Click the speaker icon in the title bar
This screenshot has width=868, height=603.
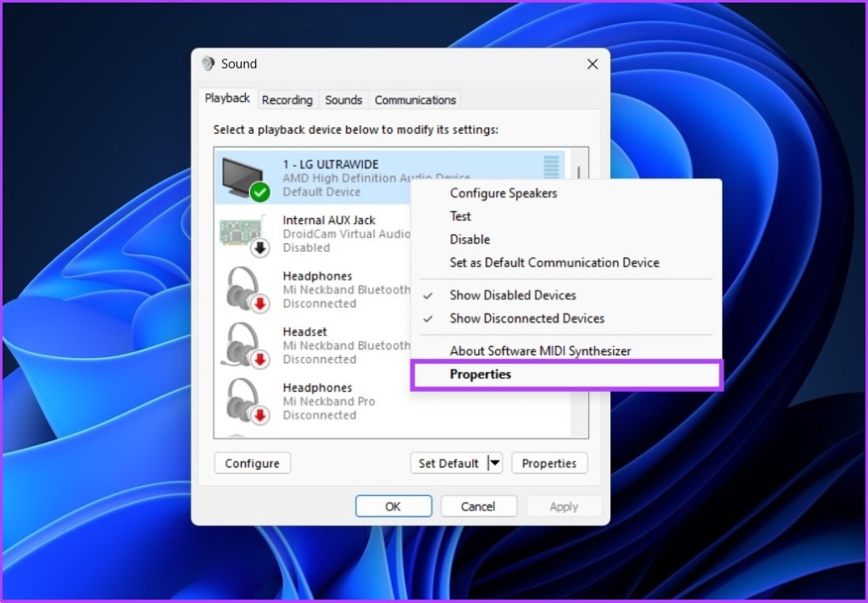(x=206, y=63)
